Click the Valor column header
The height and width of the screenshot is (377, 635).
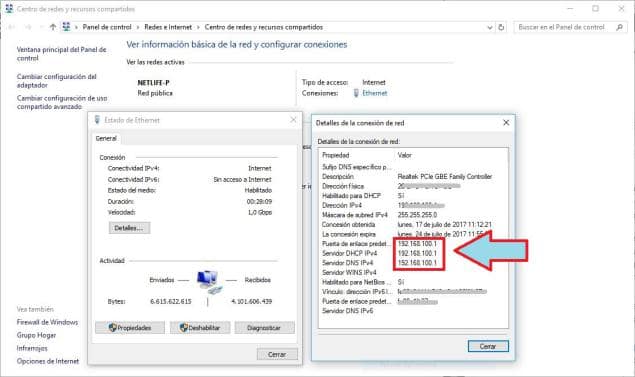pos(405,155)
